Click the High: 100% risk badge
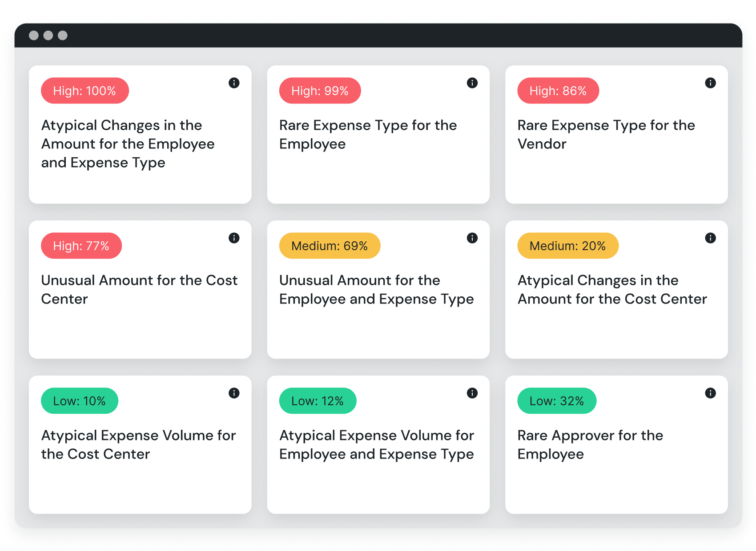Viewport: 756px width, 551px height. click(x=85, y=91)
